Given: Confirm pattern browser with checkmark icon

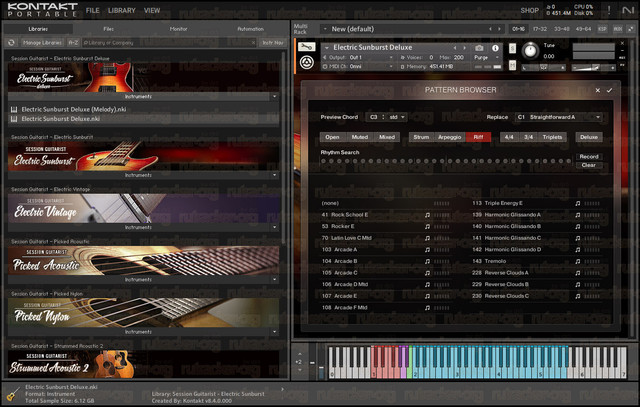Looking at the screenshot, I should pos(609,90).
